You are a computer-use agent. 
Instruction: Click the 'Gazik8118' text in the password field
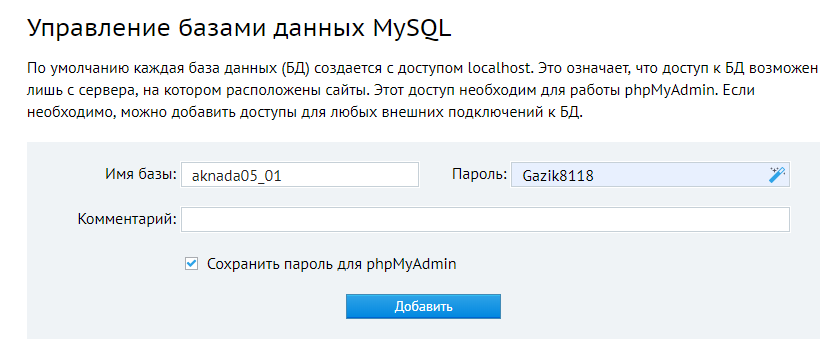pos(558,176)
